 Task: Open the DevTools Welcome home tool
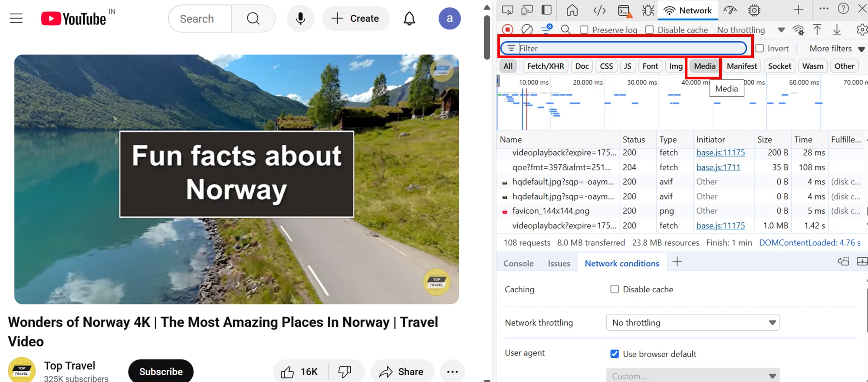(572, 10)
